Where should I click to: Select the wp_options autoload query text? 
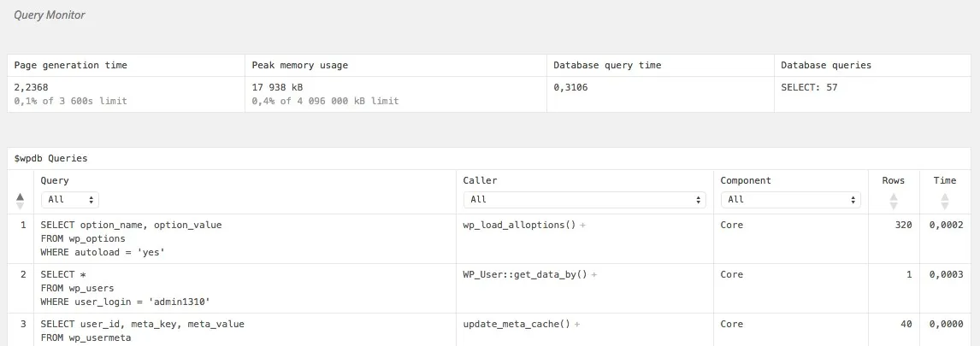click(x=131, y=238)
